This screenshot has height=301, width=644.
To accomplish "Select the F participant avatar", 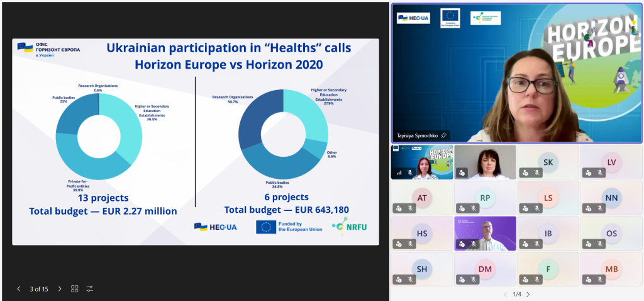I will (x=548, y=269).
